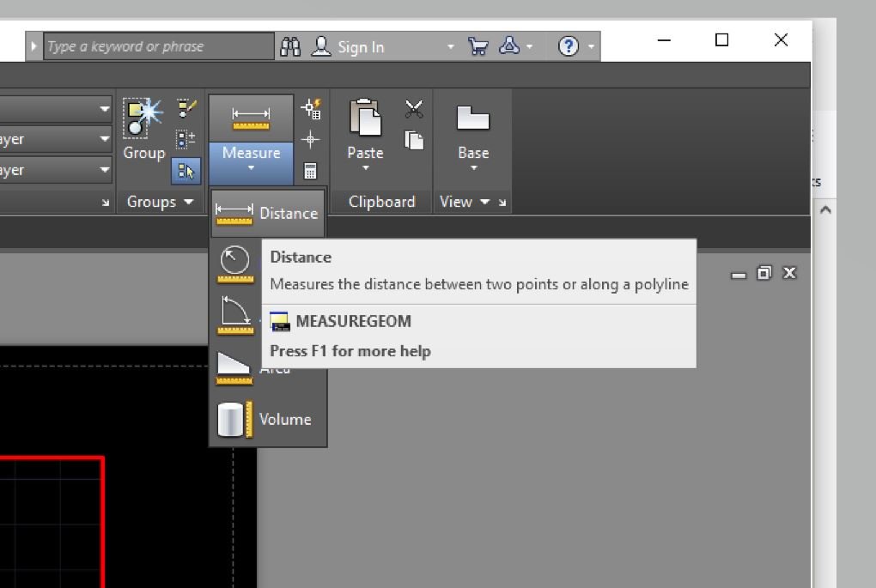Choose the Radius measure icon

[x=235, y=264]
